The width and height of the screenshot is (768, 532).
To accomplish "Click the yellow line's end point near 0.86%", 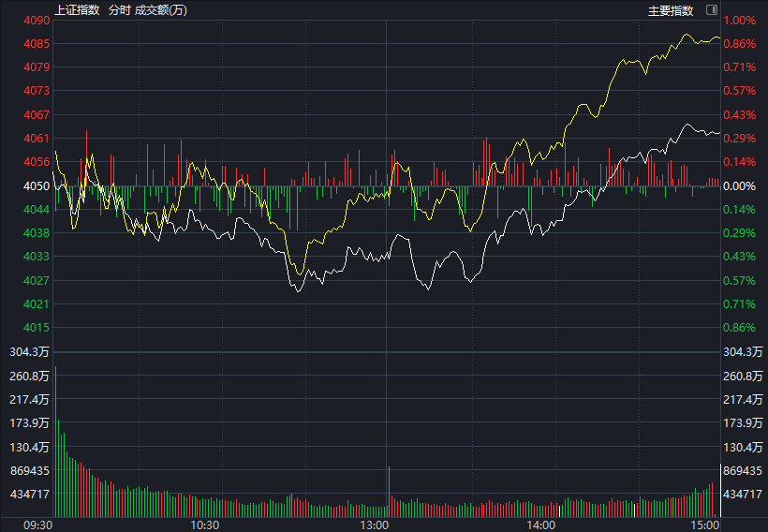I will [x=718, y=38].
